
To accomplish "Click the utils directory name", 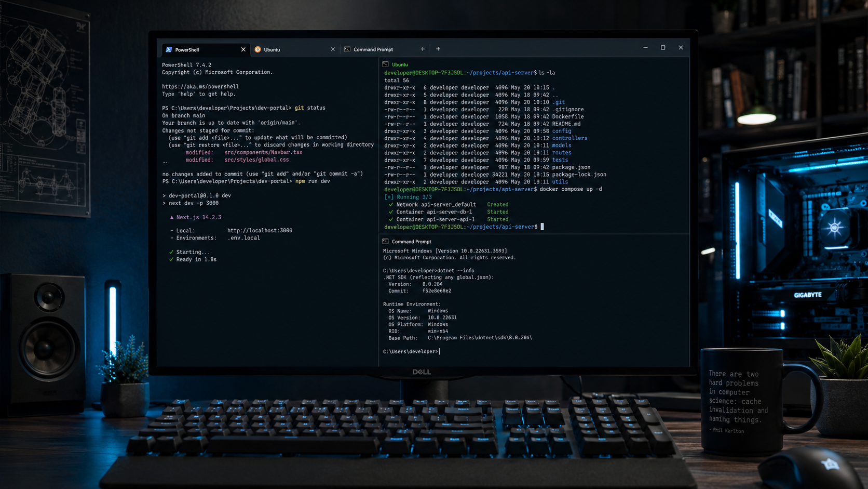I will [x=560, y=182].
